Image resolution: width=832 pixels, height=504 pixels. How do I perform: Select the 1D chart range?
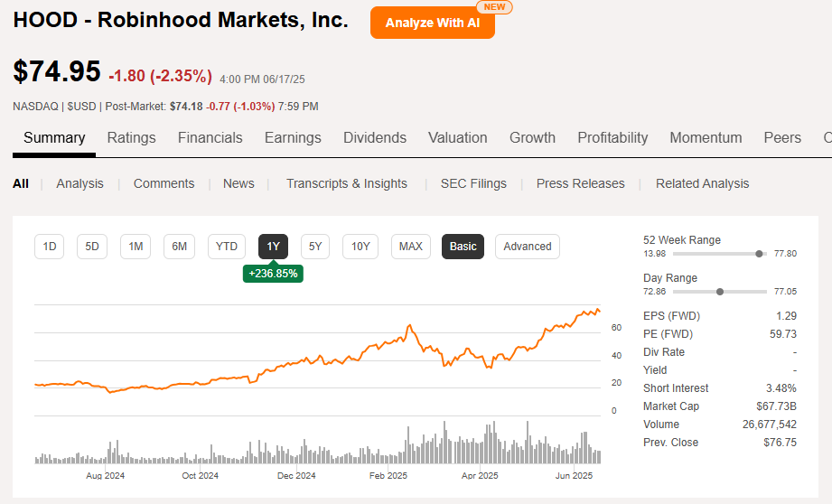(50, 247)
